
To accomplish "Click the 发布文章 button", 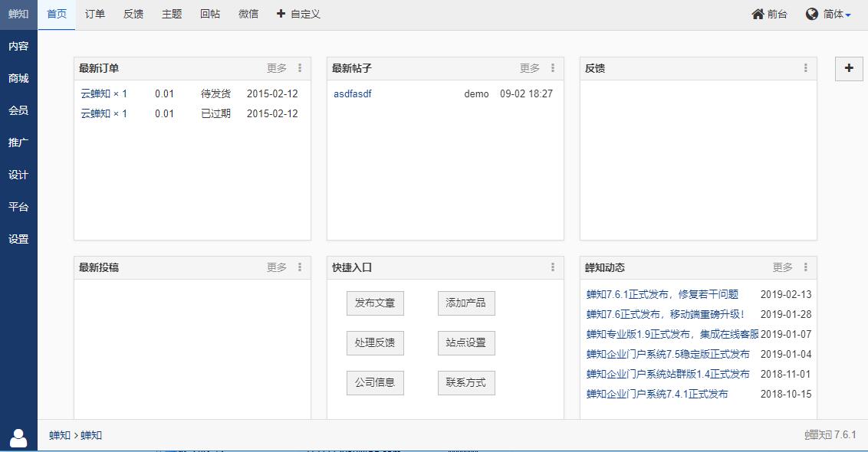I will point(375,303).
